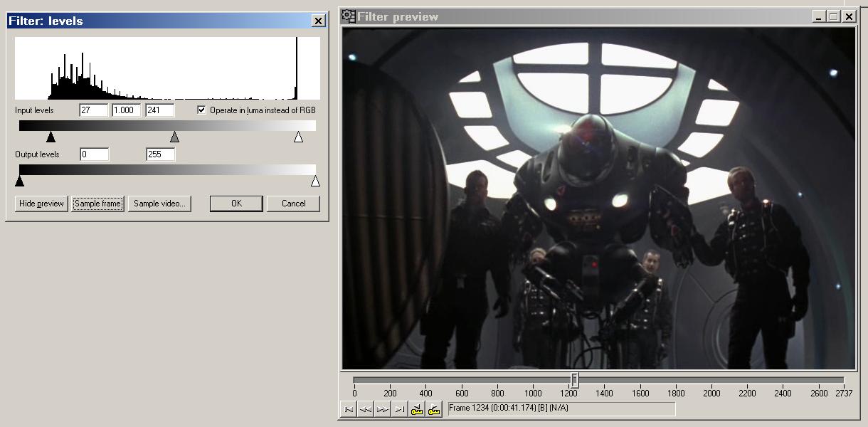The image size is (868, 427).
Task: Click the gamma field showing 1.000
Action: 127,110
